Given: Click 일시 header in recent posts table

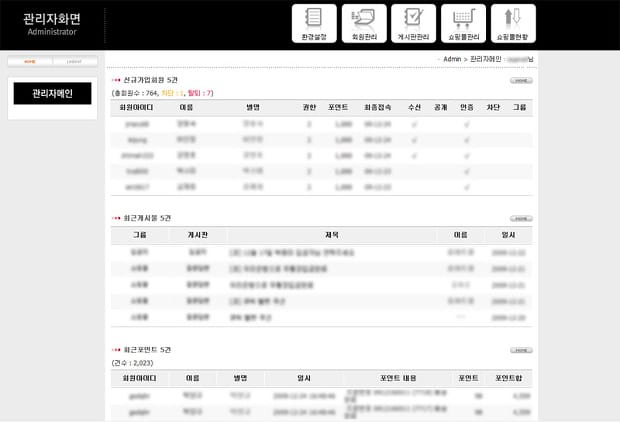Looking at the screenshot, I should point(508,235).
